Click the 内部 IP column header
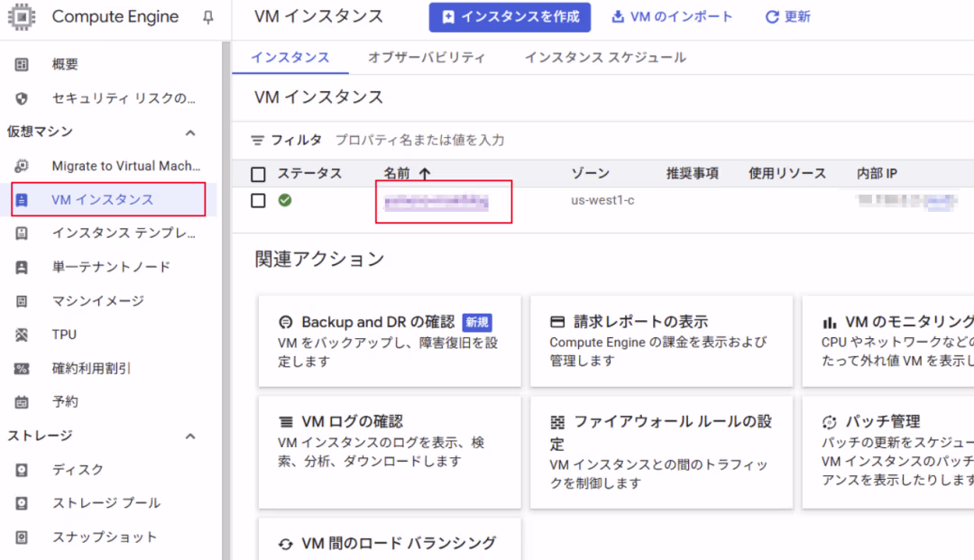 (877, 173)
